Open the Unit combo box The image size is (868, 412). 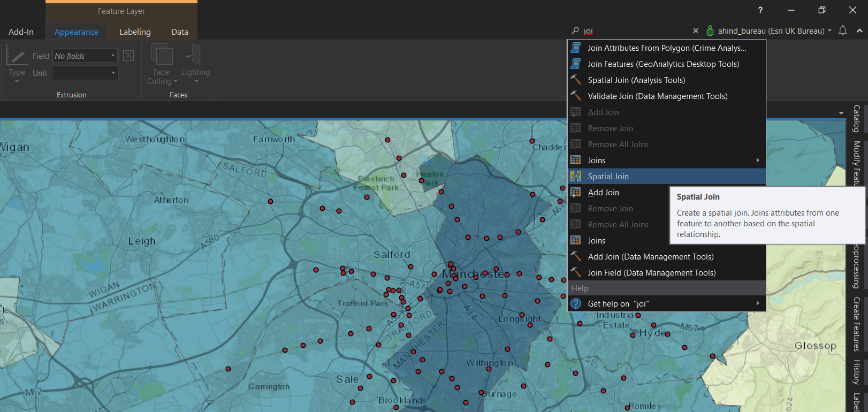pyautogui.click(x=85, y=73)
